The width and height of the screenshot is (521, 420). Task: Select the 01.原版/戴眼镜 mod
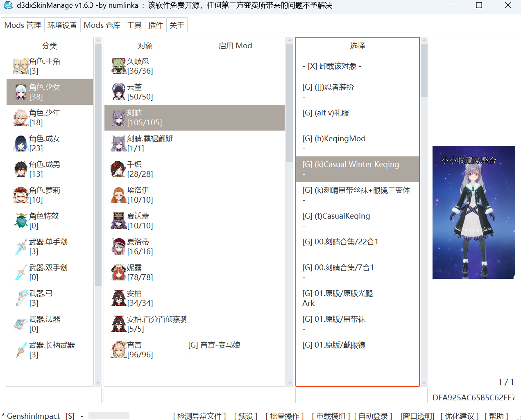coord(358,350)
